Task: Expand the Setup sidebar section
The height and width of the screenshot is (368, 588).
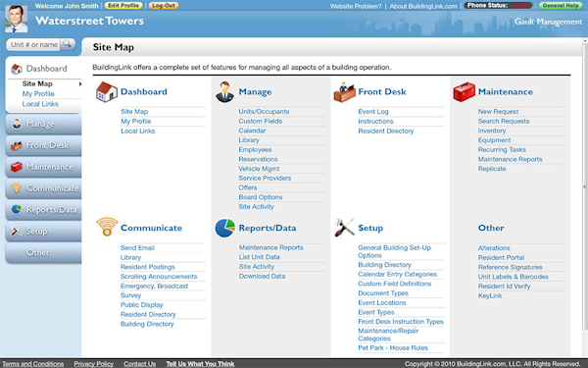Action: [43, 232]
